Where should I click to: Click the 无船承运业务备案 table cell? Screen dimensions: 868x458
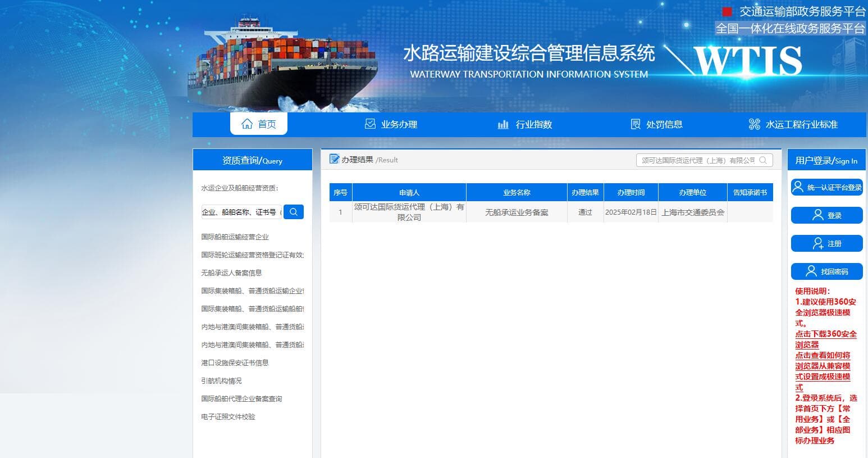517,212
